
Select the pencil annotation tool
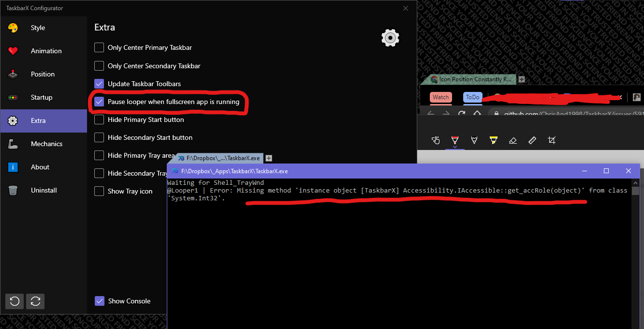pyautogui.click(x=474, y=140)
